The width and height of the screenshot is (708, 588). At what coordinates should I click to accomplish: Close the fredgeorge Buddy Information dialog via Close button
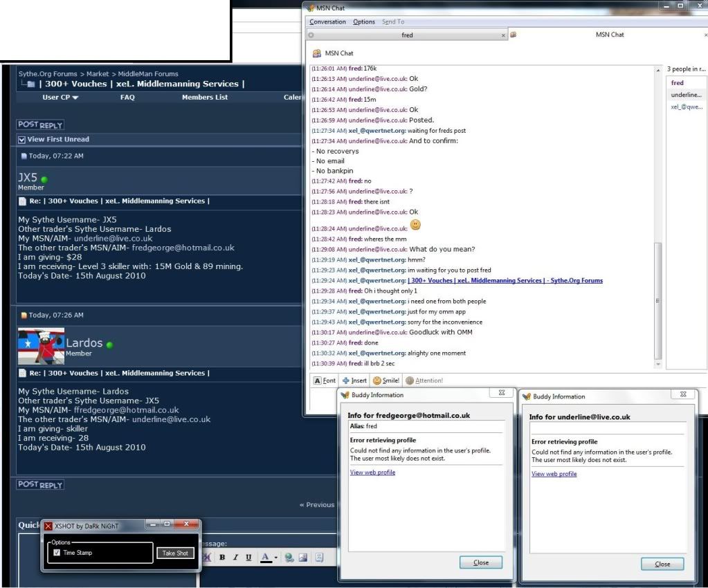tap(481, 562)
